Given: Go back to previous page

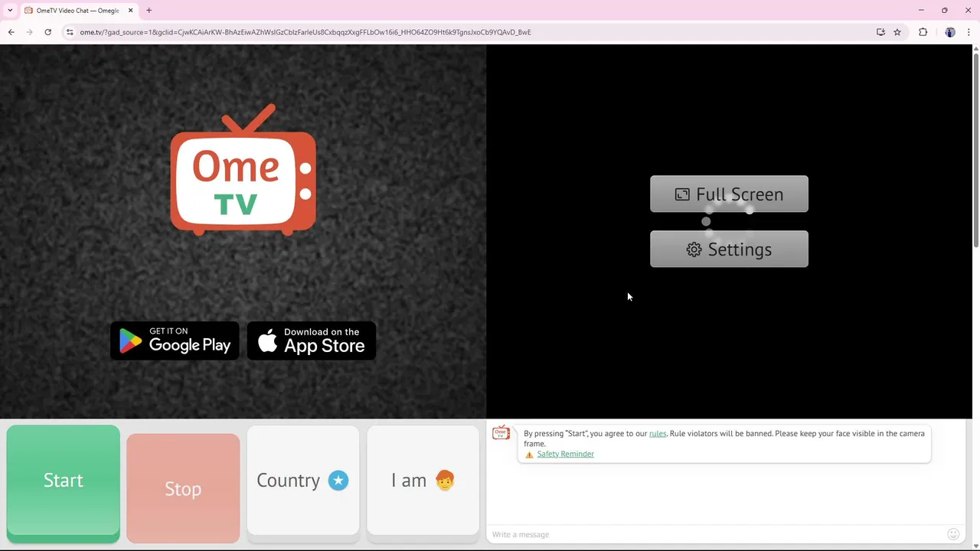Looking at the screenshot, I should pos(11,32).
